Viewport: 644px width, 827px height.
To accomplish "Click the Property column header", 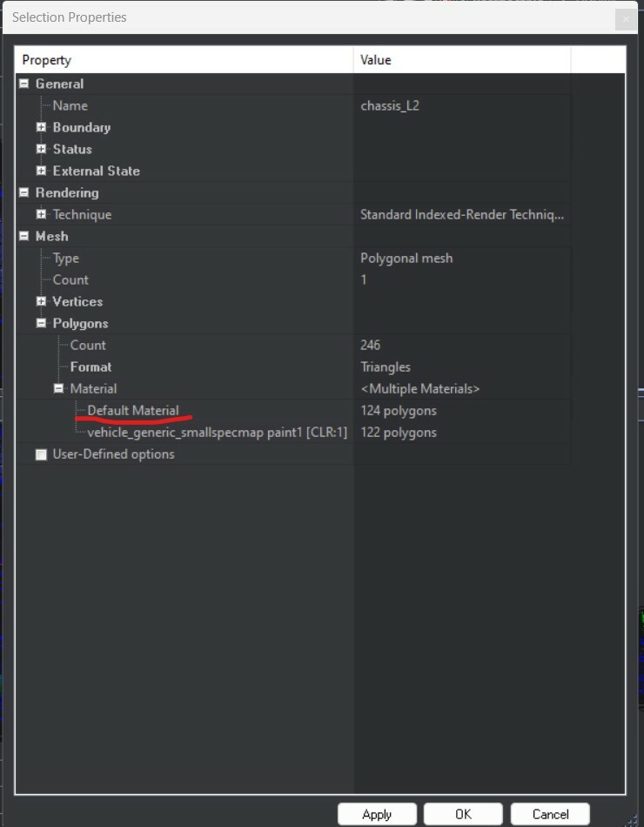I will coord(184,59).
